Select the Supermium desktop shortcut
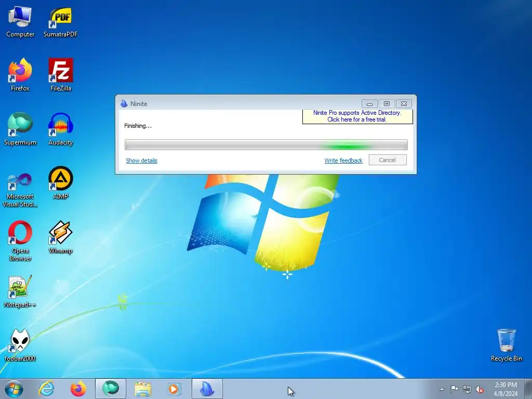This screenshot has width=532, height=399. click(20, 129)
